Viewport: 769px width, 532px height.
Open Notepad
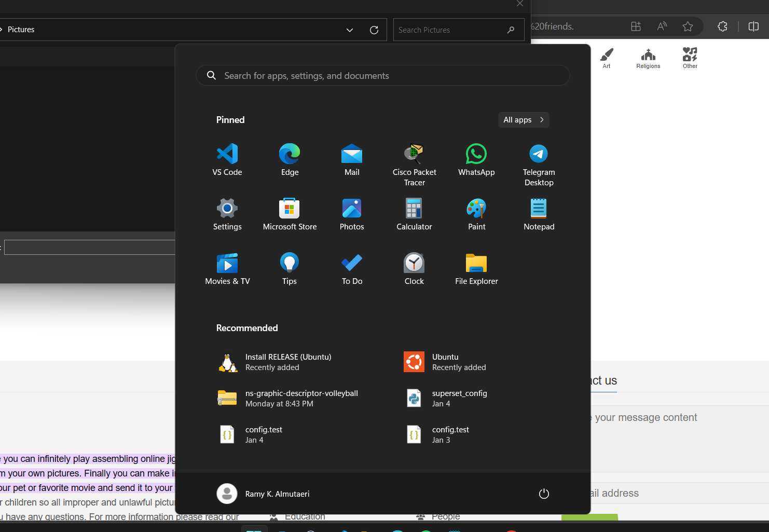(539, 214)
